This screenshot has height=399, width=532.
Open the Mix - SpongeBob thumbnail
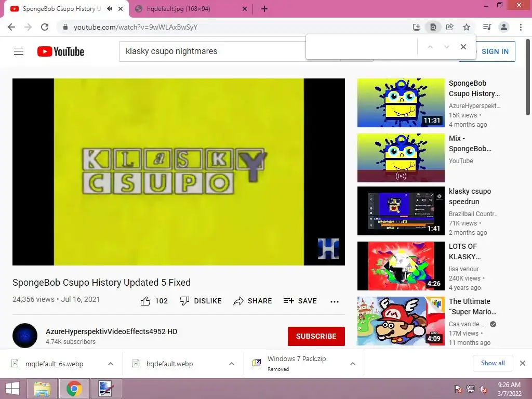(x=401, y=158)
